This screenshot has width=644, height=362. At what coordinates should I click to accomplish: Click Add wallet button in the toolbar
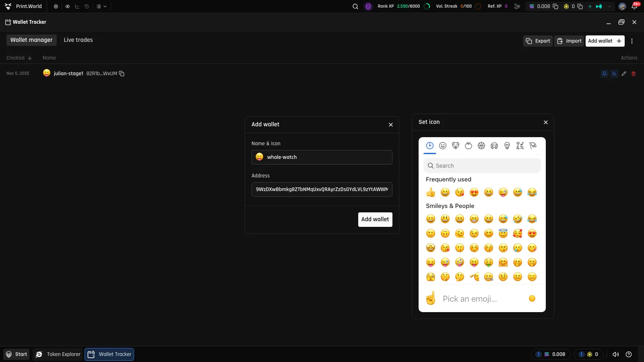(x=605, y=41)
